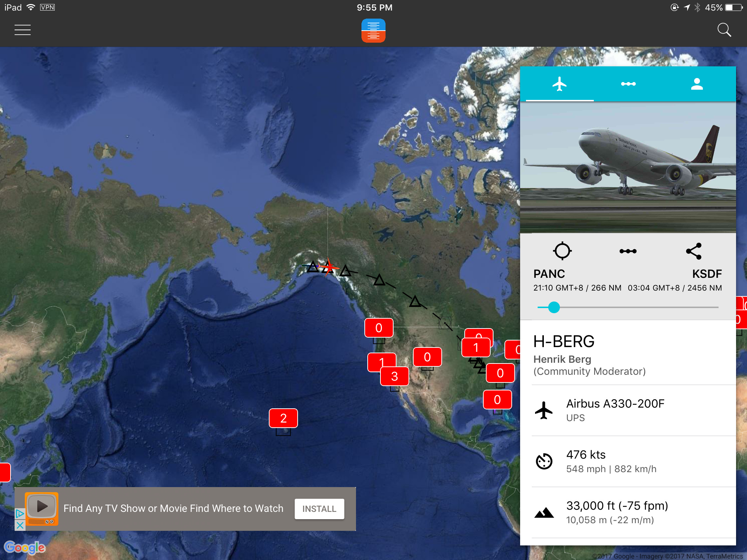Tap the KSDF destination airport code
Screen dimensions: 747x560
pos(707,273)
